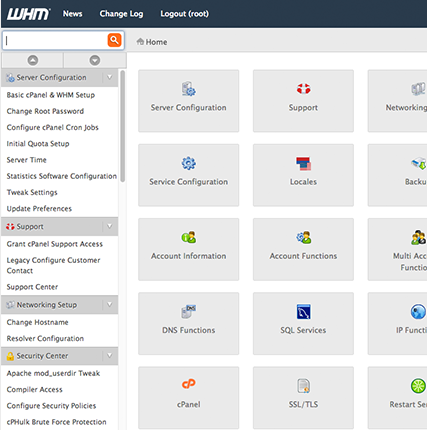Open Statistics Software Configuration link
This screenshot has width=427, height=430.
62,176
